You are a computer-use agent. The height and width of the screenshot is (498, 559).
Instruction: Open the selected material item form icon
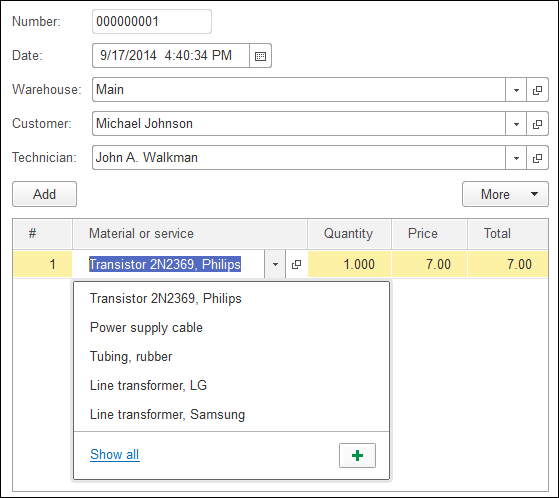tap(296, 265)
